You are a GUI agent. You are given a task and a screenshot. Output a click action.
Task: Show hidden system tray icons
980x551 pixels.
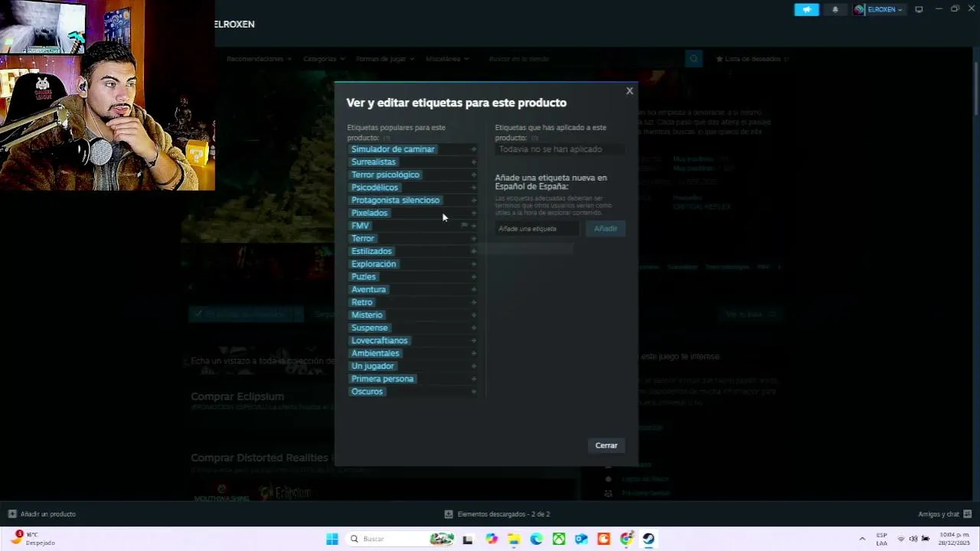click(x=862, y=539)
